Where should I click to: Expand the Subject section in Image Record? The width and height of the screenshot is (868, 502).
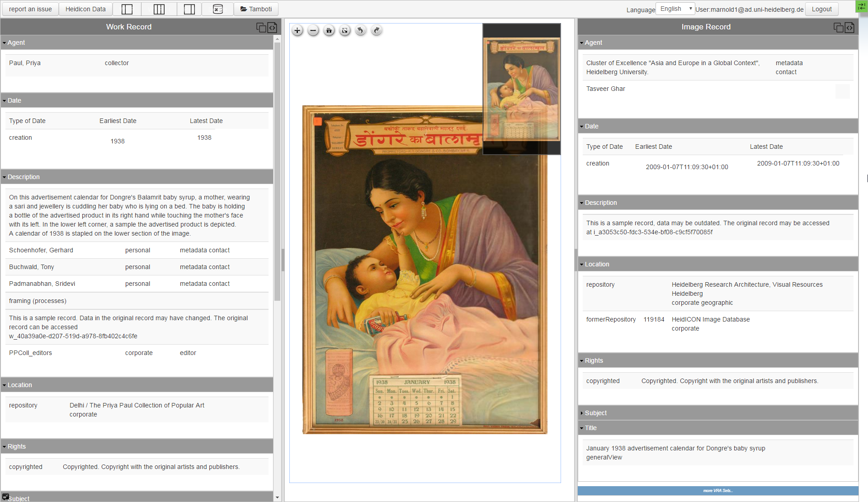[x=595, y=413]
